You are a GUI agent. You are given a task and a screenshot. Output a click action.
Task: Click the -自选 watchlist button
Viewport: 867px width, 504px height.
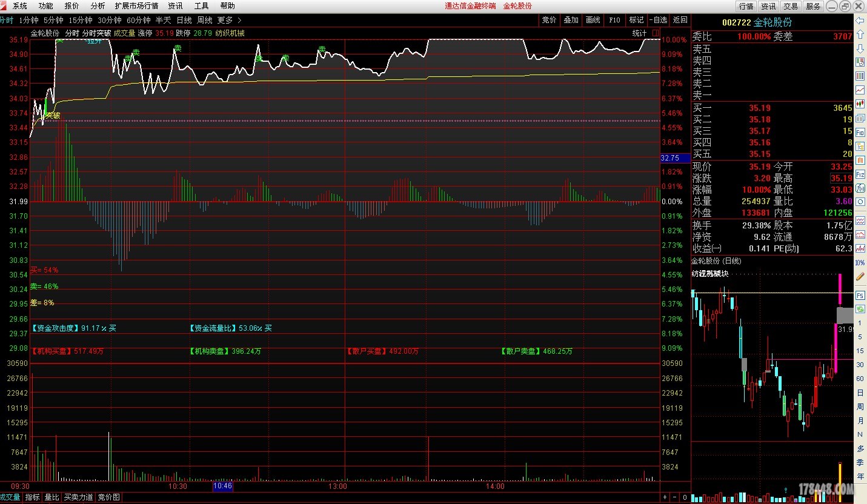(658, 20)
